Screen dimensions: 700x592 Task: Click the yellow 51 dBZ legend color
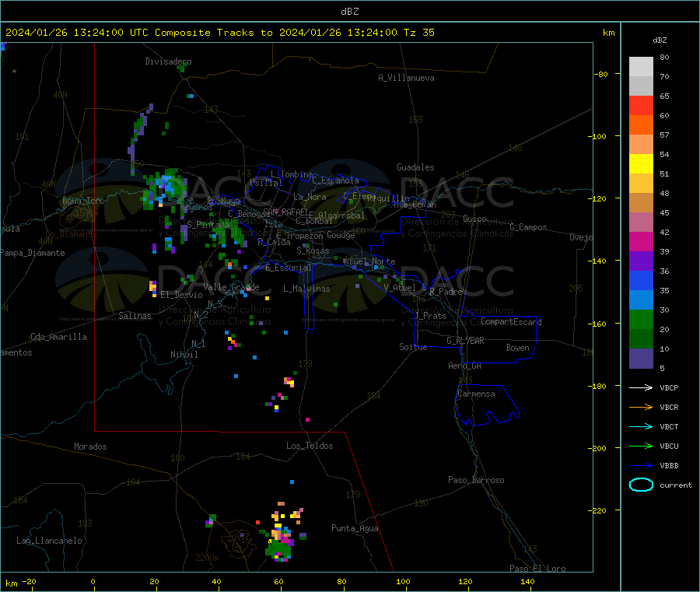click(641, 164)
